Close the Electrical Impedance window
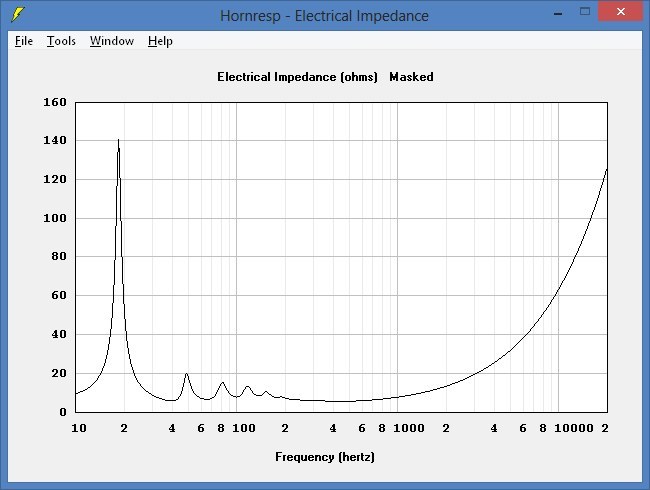Viewport: 650px width, 490px height. pyautogui.click(x=620, y=12)
